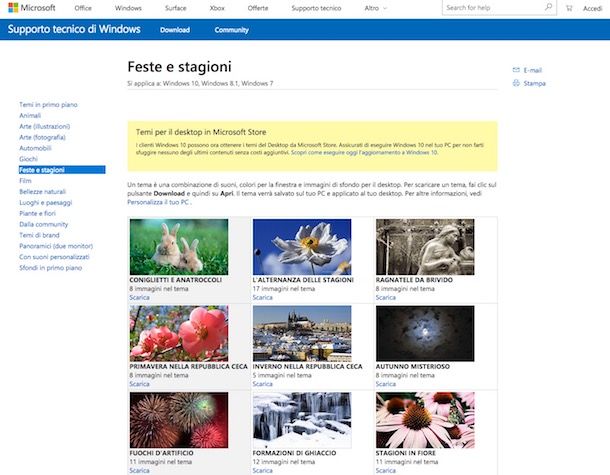Click the E-mail link
This screenshot has height=475, width=610.
click(533, 70)
